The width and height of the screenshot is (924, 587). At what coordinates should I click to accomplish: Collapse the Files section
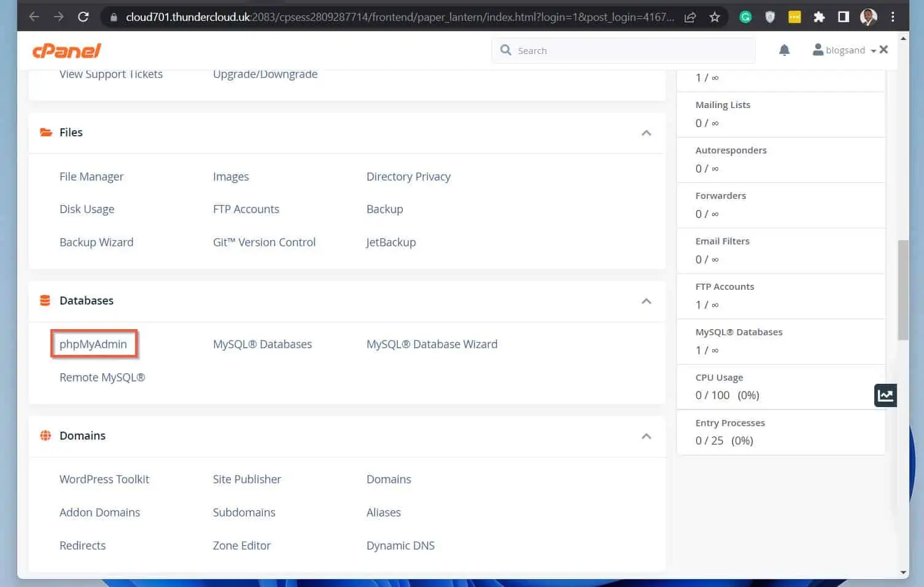coord(646,133)
